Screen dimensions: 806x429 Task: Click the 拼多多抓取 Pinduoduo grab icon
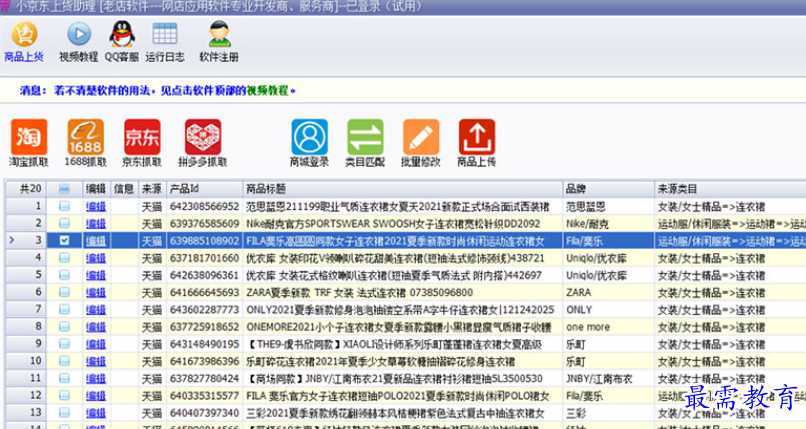pos(203,143)
